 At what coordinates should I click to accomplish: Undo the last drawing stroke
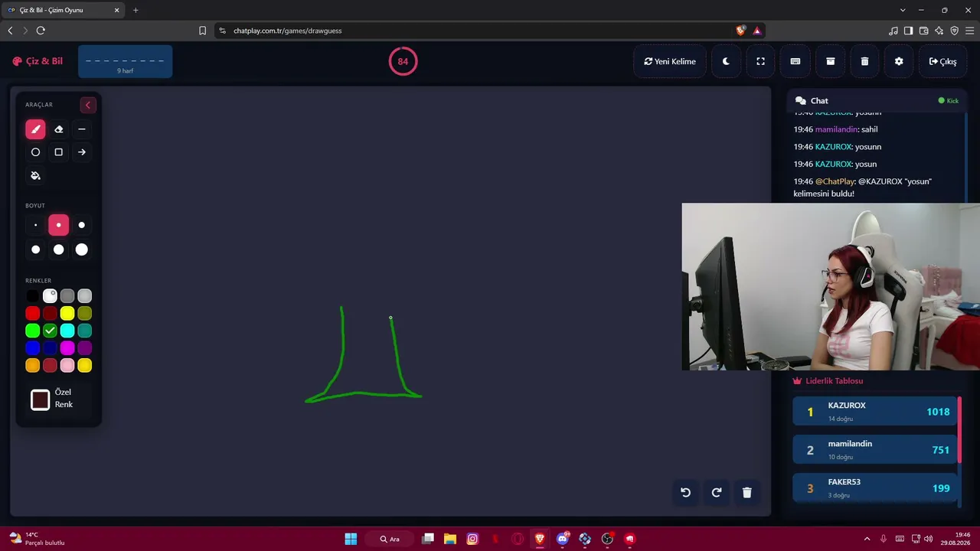(x=685, y=492)
